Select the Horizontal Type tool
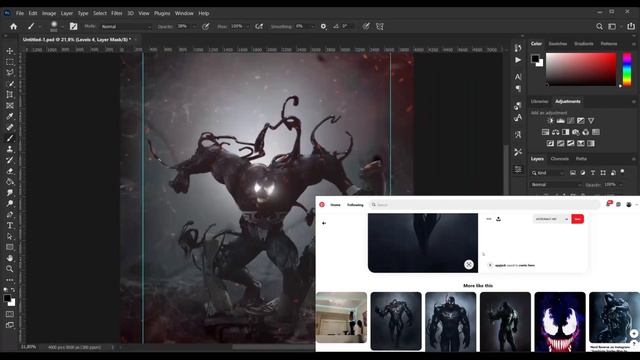Viewport: 640px width, 360px height. click(10, 225)
